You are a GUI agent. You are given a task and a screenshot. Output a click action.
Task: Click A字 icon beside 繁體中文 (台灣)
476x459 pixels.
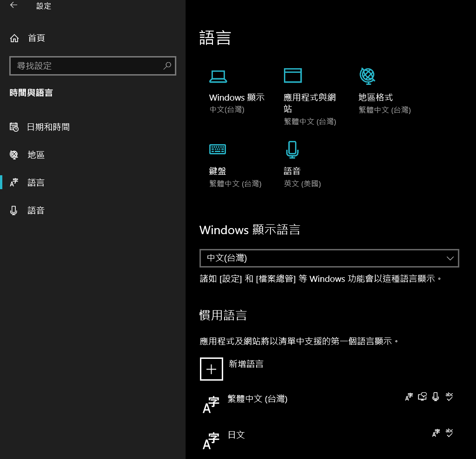211,405
